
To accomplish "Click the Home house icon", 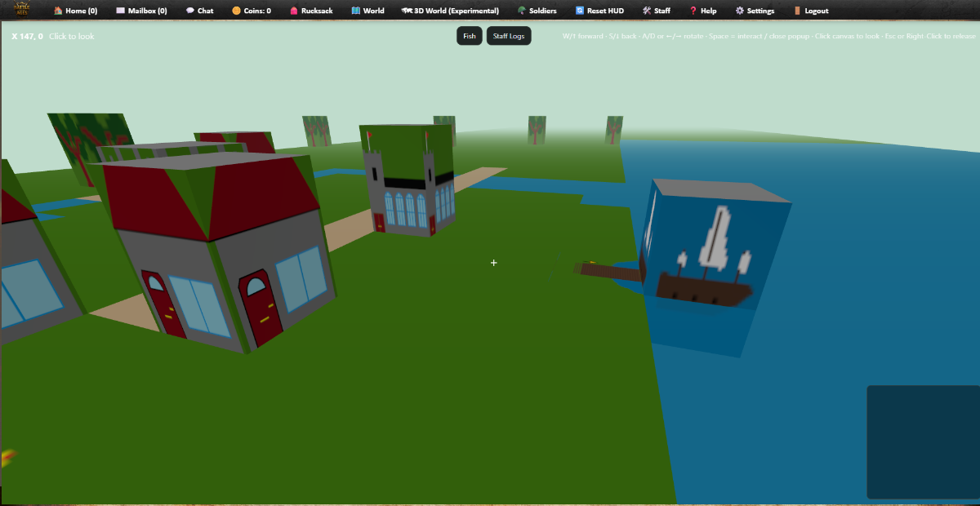I will tap(58, 11).
